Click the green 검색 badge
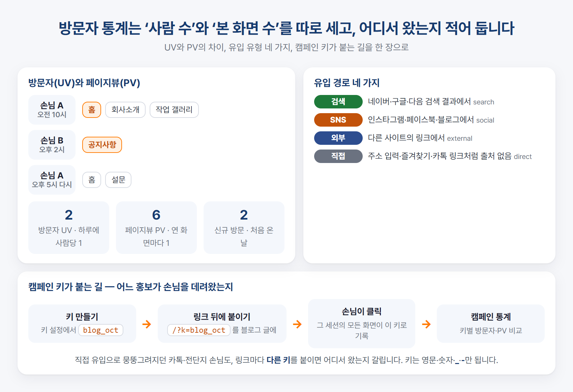The image size is (573, 392). (x=338, y=102)
